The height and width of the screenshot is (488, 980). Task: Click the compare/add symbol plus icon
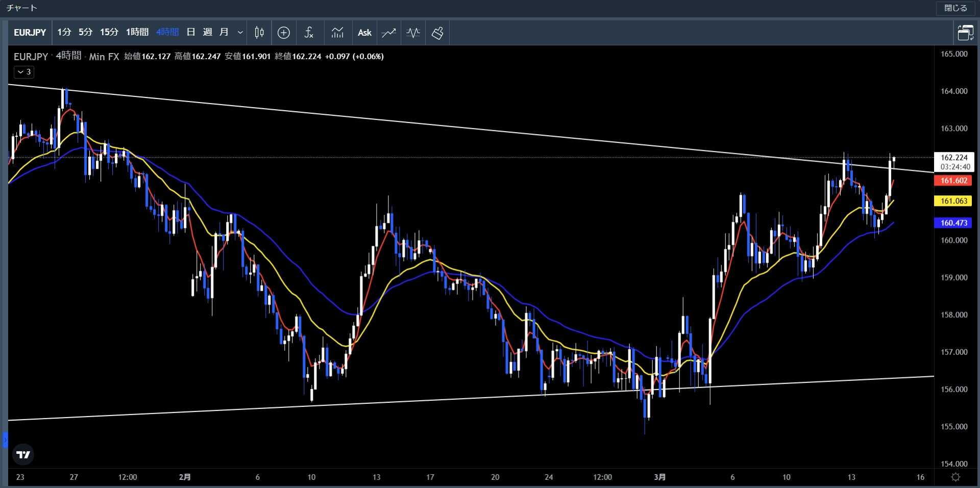pyautogui.click(x=284, y=33)
